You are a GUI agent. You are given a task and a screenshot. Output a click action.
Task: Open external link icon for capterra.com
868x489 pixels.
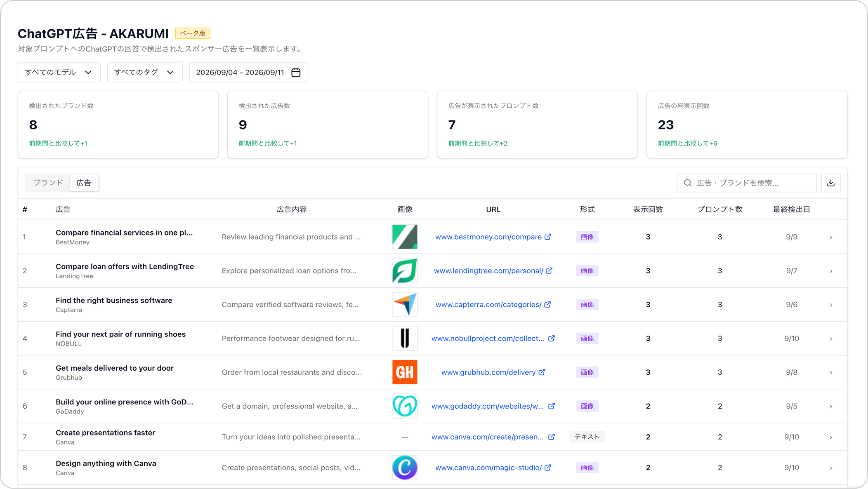click(547, 304)
